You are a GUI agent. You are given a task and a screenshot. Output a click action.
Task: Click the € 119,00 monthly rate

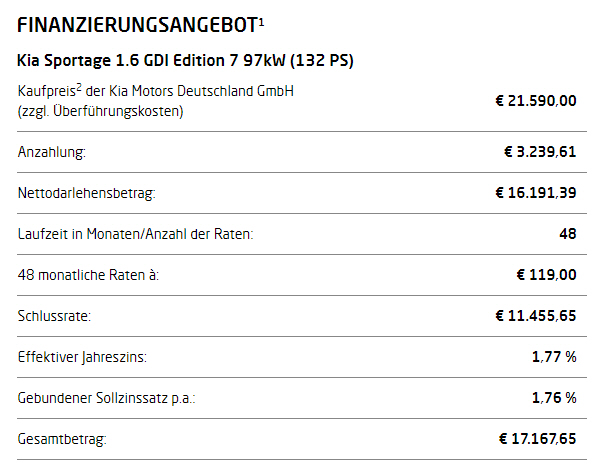coord(546,275)
